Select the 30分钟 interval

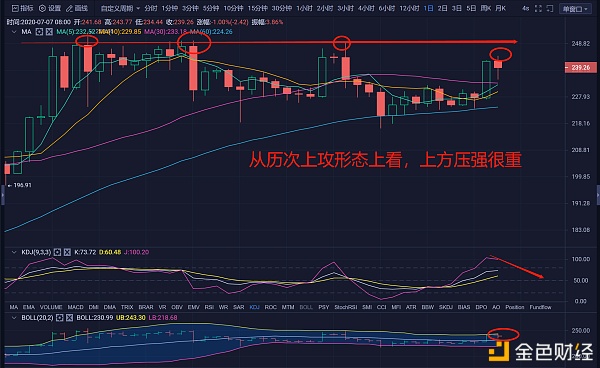pos(282,8)
